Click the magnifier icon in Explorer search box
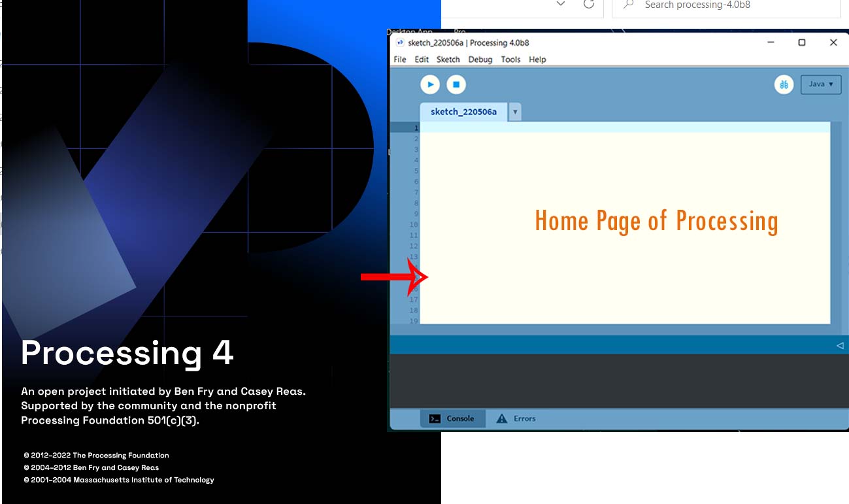 tap(629, 5)
